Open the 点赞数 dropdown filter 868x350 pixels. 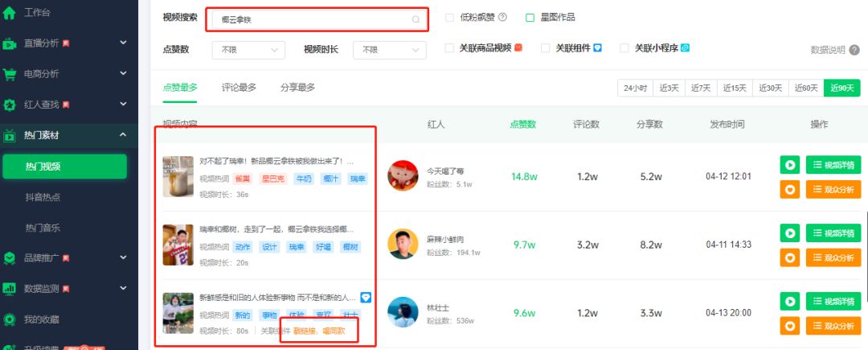[x=248, y=50]
